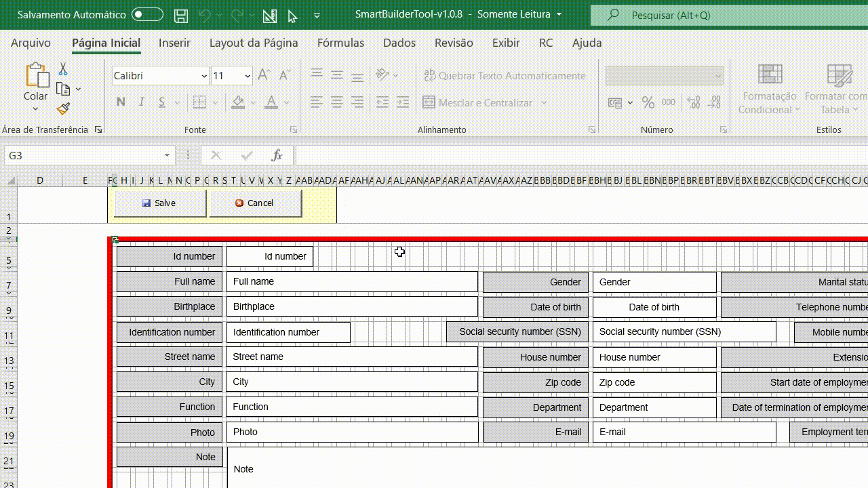
Task: Toggle center text alignment
Action: coord(337,102)
